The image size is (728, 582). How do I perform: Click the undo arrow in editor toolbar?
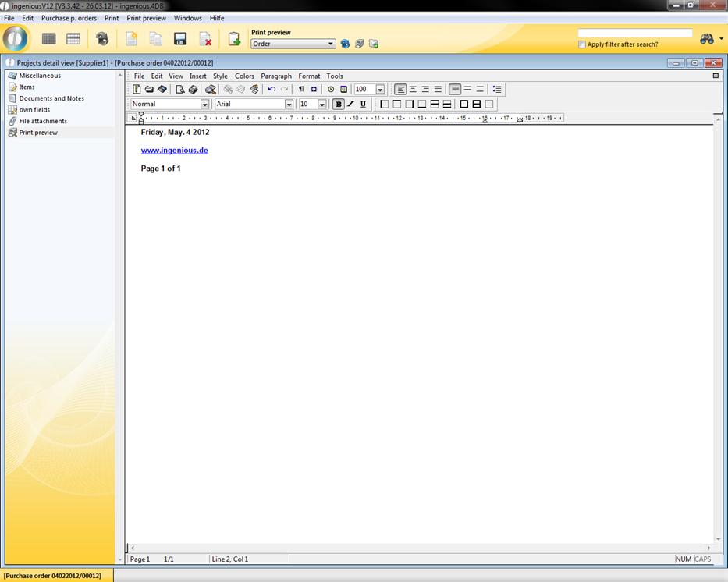(272, 90)
